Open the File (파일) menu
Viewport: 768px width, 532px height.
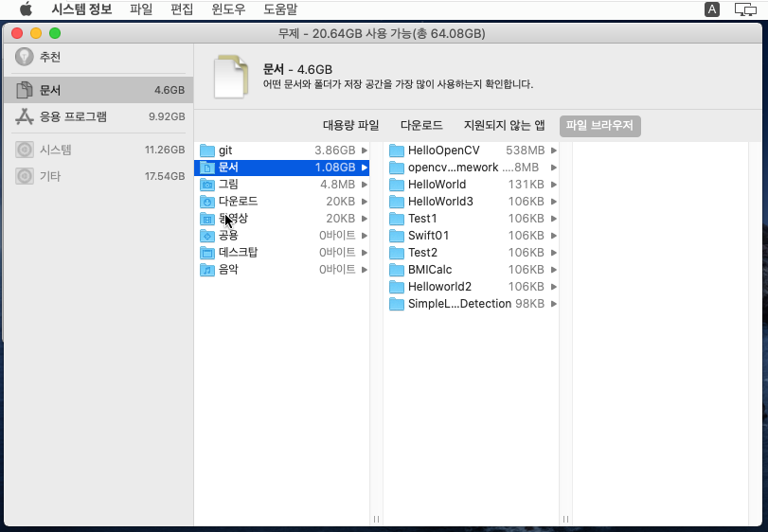tap(140, 9)
